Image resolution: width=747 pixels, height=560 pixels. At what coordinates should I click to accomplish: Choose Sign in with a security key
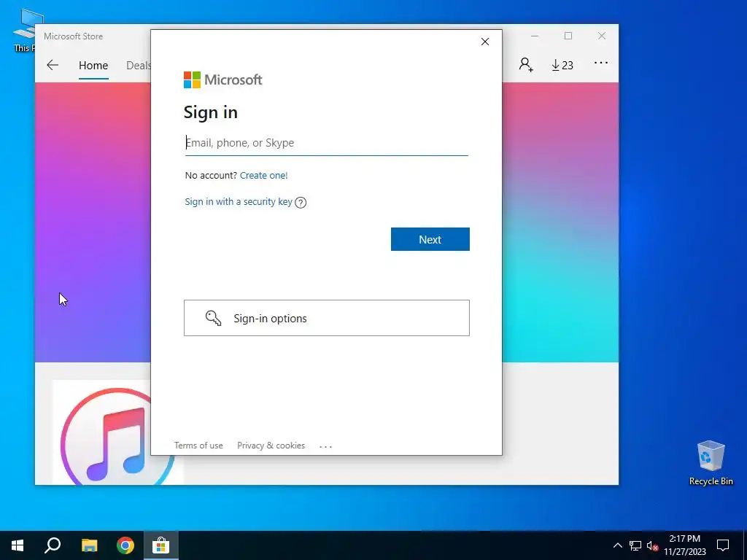pos(239,201)
